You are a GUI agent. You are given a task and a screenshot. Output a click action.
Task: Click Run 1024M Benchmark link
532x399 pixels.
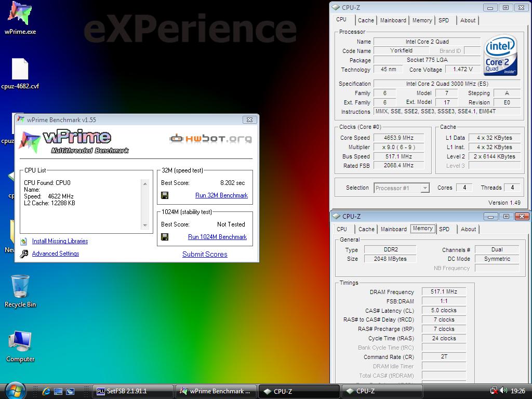218,237
